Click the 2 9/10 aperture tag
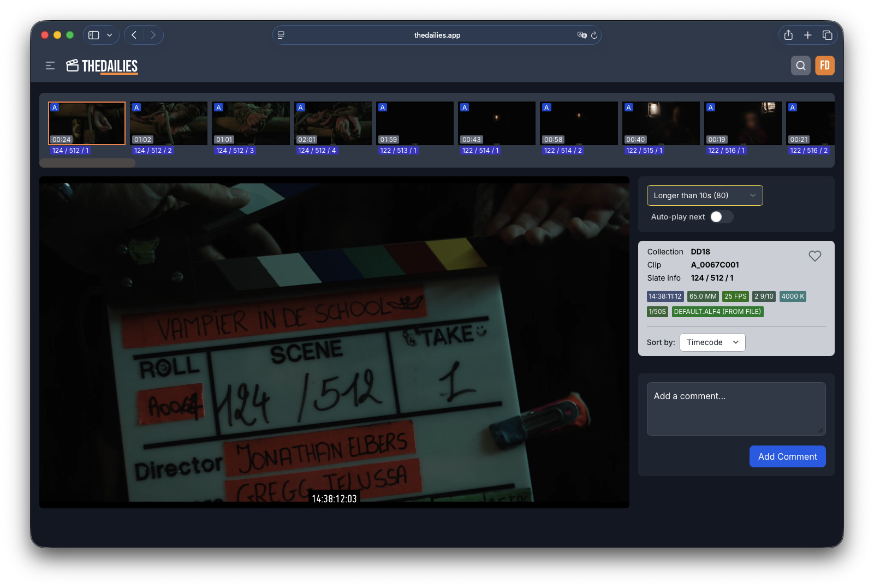Image resolution: width=874 pixels, height=588 pixels. click(x=764, y=296)
